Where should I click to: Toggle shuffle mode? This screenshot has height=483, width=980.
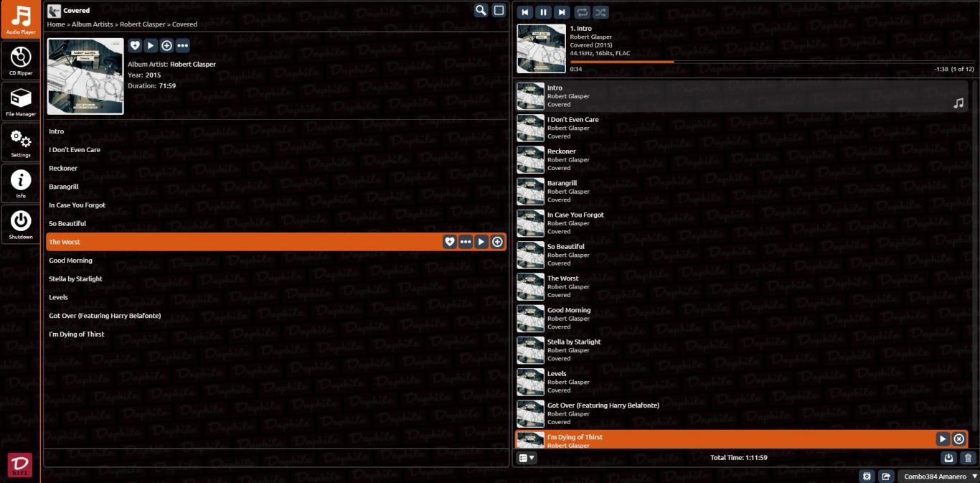pyautogui.click(x=600, y=12)
